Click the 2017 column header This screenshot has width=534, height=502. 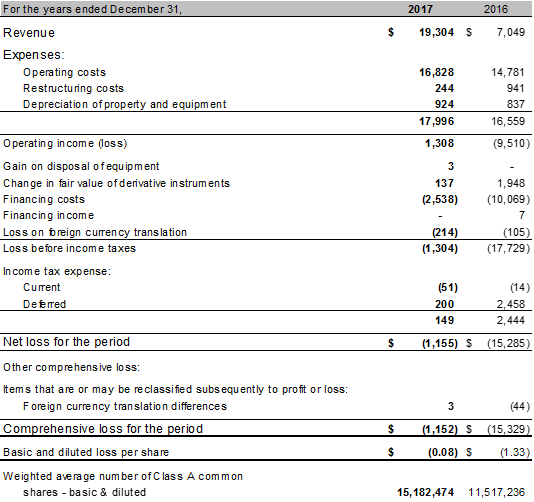click(x=420, y=9)
